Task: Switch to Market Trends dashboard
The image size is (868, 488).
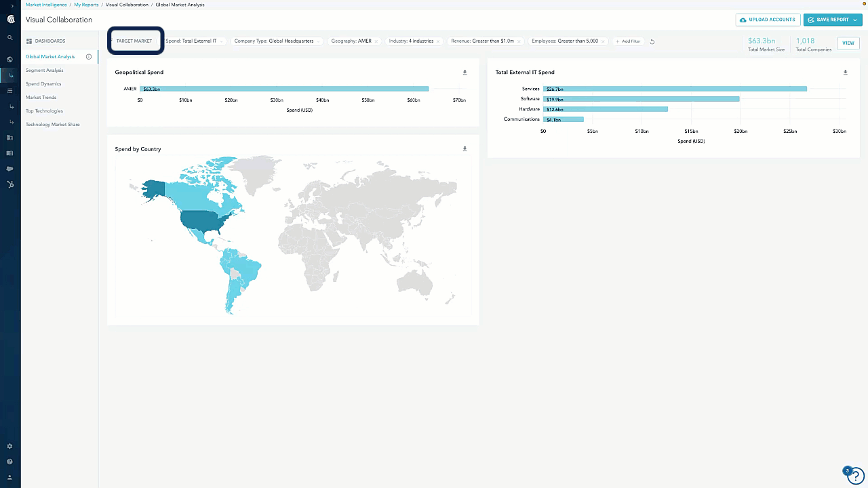Action: [41, 98]
